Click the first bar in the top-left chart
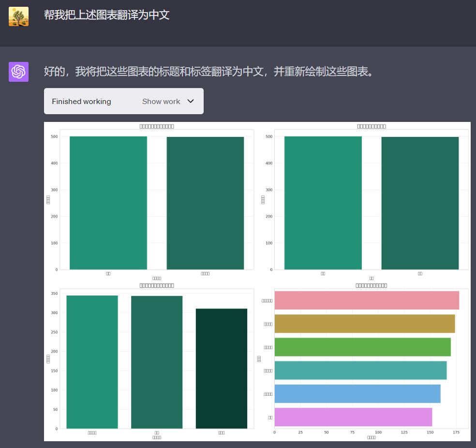This screenshot has height=448, width=476. [x=108, y=203]
